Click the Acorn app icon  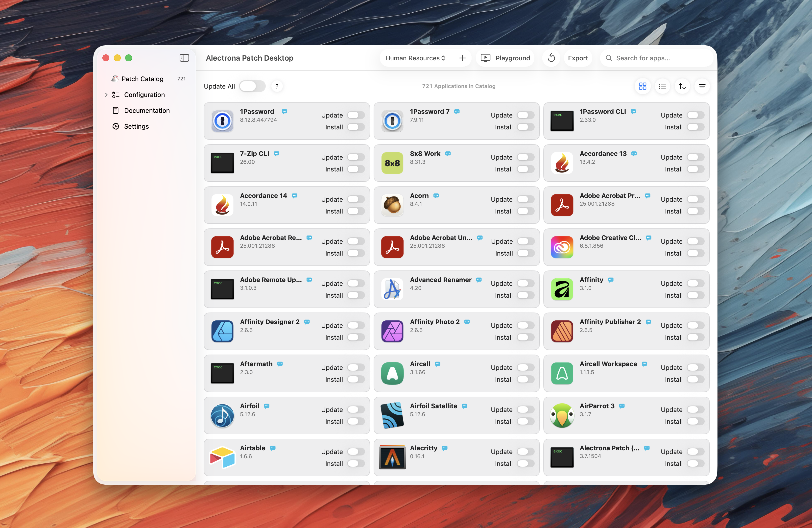click(x=392, y=205)
